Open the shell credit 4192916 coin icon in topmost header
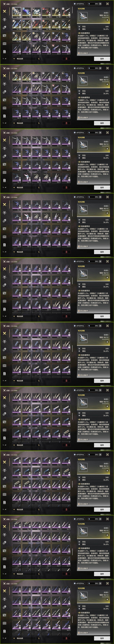Image resolution: width=114 pixels, height=644 pixels. click(x=75, y=4)
